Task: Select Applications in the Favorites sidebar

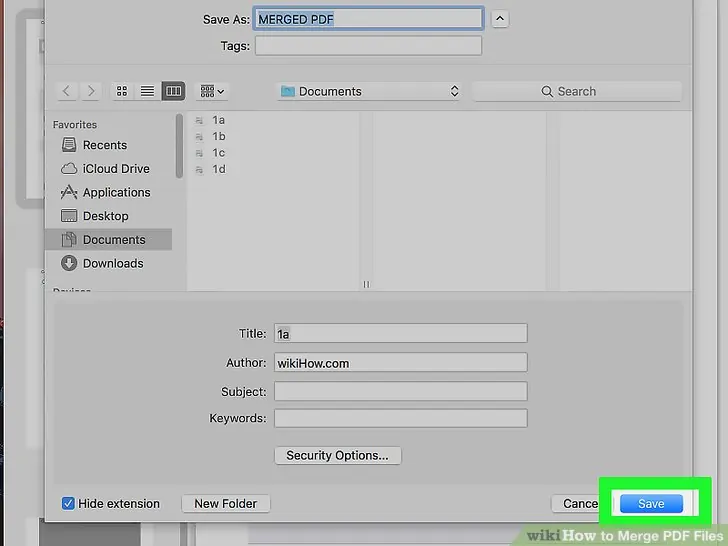Action: point(116,192)
